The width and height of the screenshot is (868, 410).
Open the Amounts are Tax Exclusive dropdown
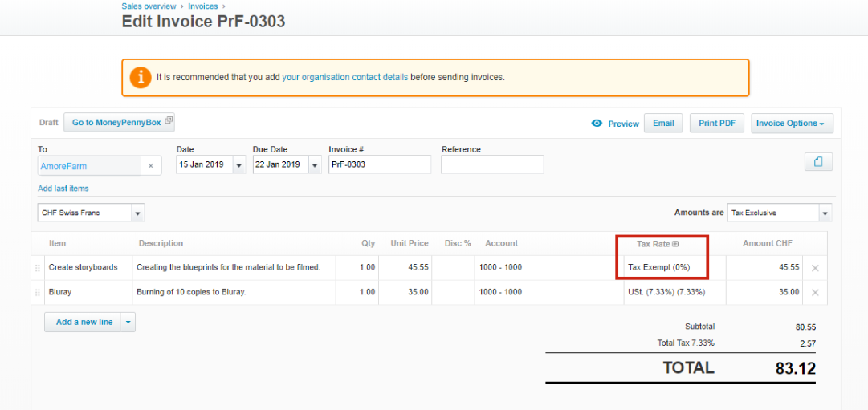pyautogui.click(x=825, y=213)
